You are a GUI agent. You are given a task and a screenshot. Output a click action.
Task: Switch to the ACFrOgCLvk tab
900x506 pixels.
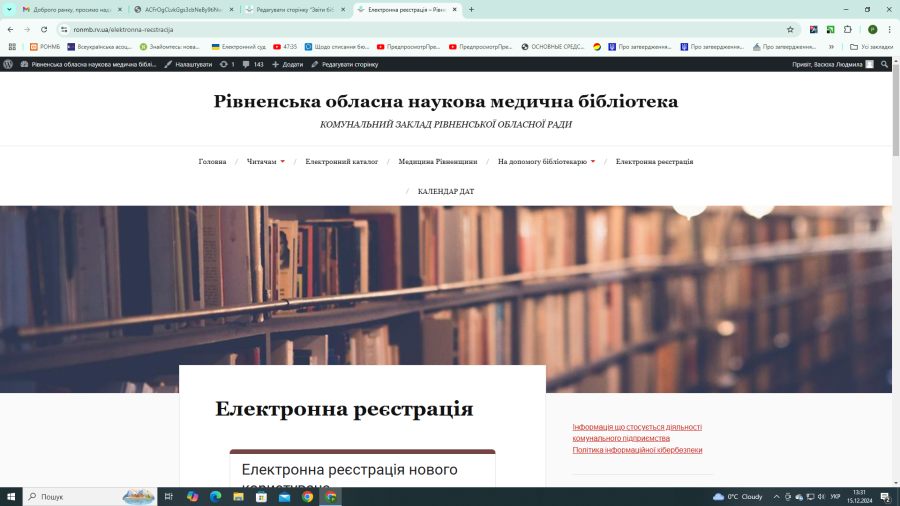point(183,10)
